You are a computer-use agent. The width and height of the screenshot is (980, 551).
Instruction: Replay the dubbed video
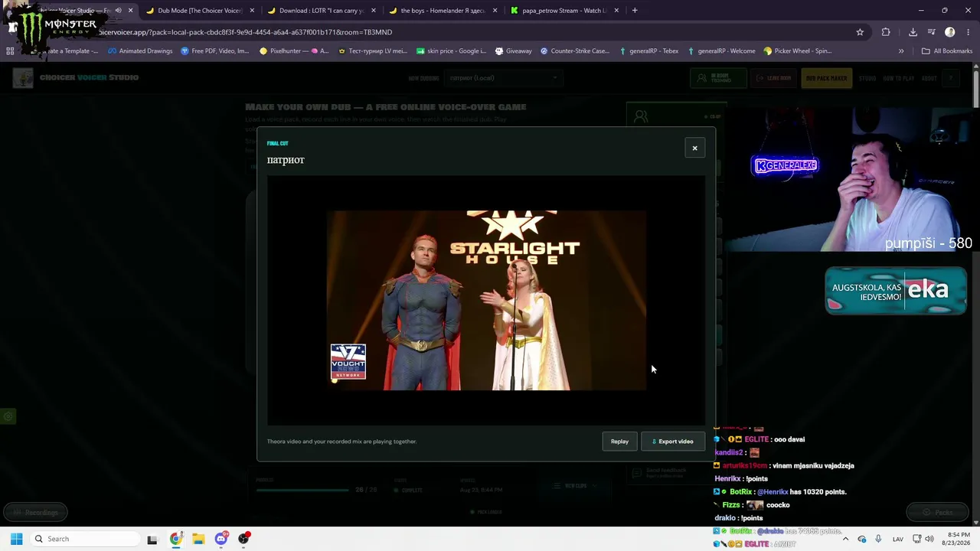[619, 442]
